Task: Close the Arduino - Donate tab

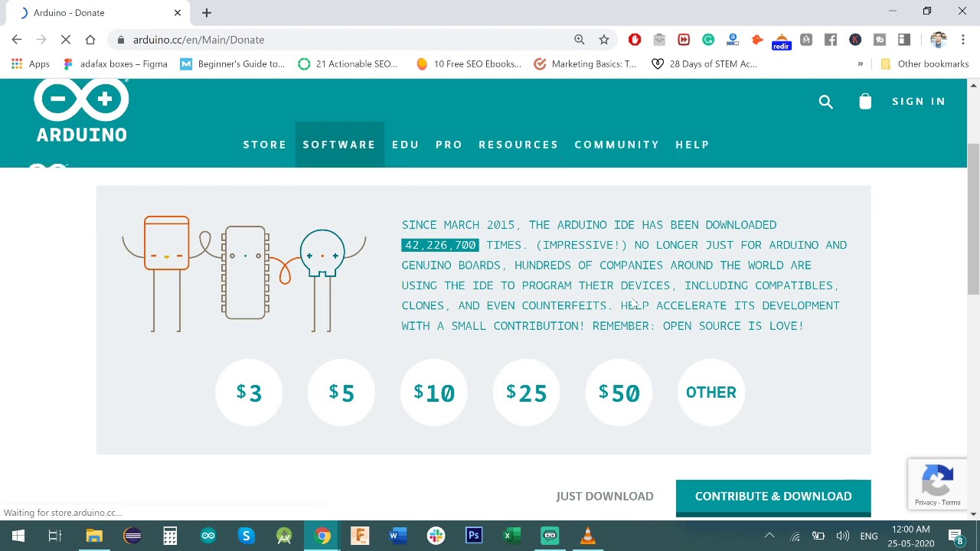Action: coord(178,12)
